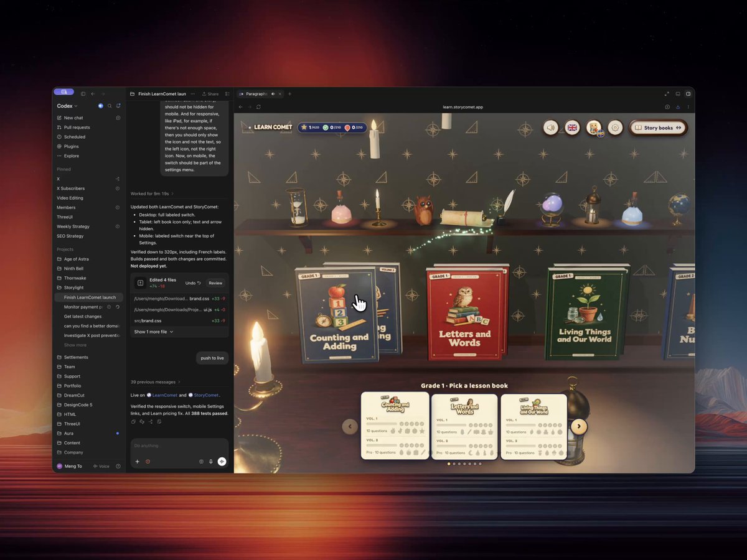Image resolution: width=747 pixels, height=560 pixels.
Task: Search chats with the magnifier icon
Action: 110,106
